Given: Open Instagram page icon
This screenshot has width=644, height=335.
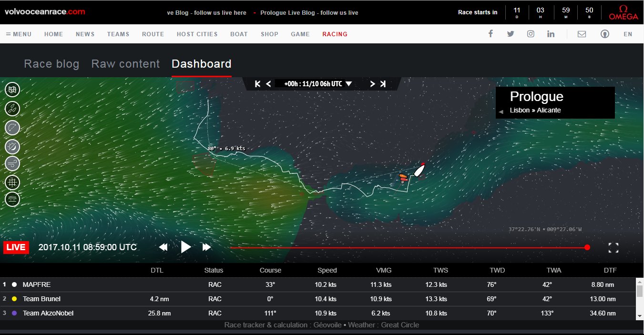Looking at the screenshot, I should (531, 34).
